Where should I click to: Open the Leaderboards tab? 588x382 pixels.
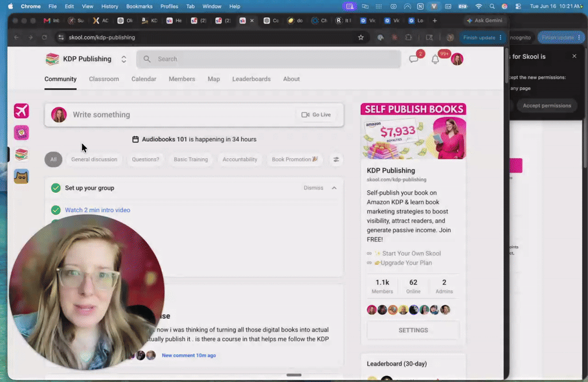coord(252,79)
